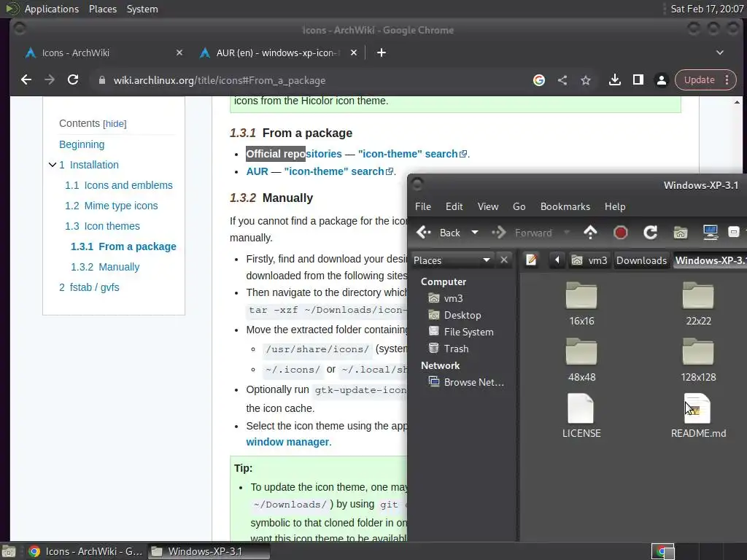The height and width of the screenshot is (560, 747).
Task: Reload the ArchWiki page
Action: [73, 80]
